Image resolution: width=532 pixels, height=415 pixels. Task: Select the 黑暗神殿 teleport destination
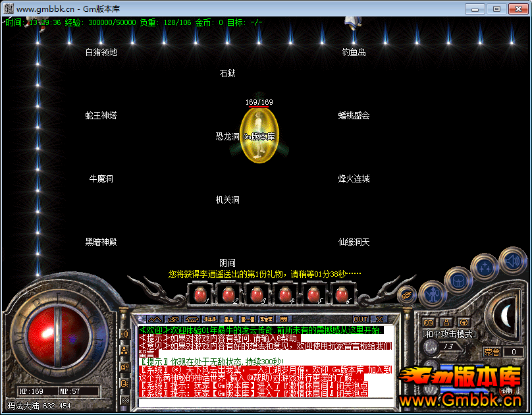(x=101, y=242)
